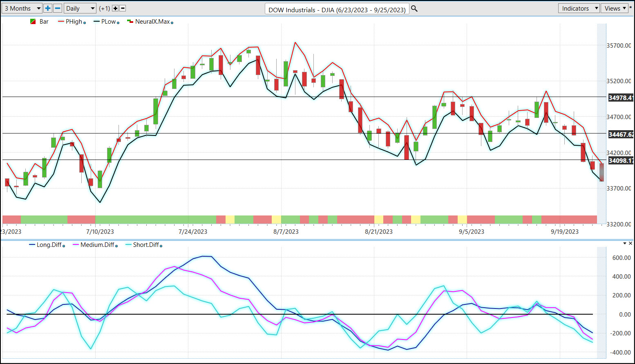Click the 7/24/2023 date axis label

pyautogui.click(x=193, y=232)
